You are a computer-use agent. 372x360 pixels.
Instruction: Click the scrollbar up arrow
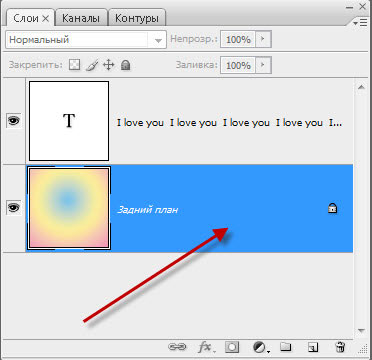361,87
